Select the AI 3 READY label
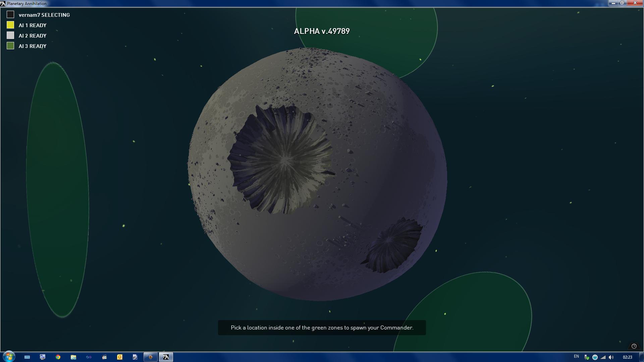The image size is (644, 362). pos(33,46)
